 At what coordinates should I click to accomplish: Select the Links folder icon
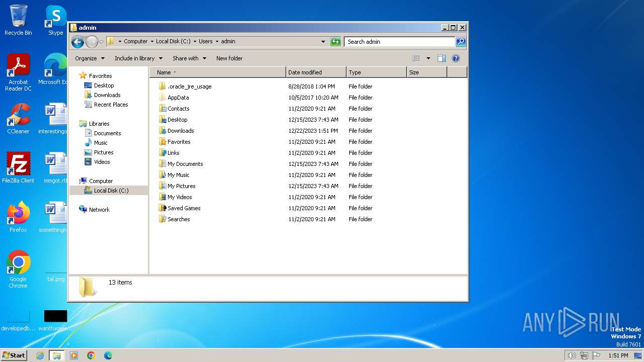(x=162, y=153)
